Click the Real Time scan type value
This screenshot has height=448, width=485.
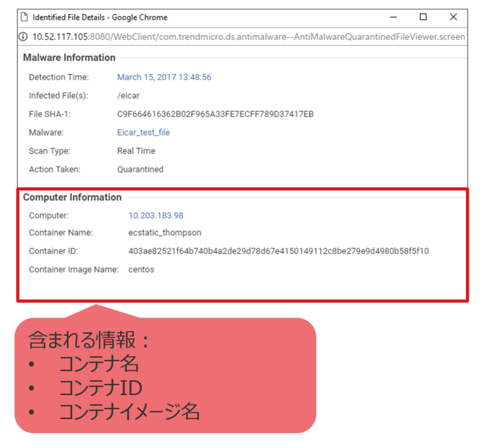click(136, 151)
